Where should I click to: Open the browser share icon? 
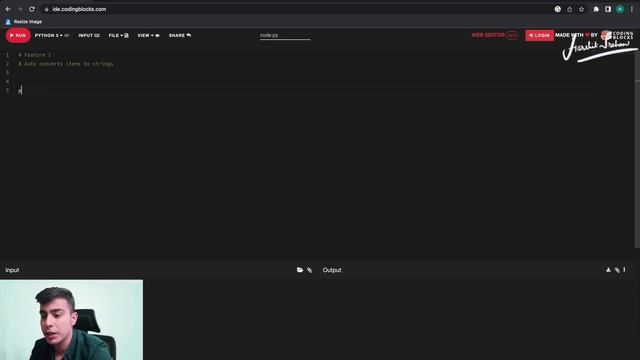click(x=569, y=9)
